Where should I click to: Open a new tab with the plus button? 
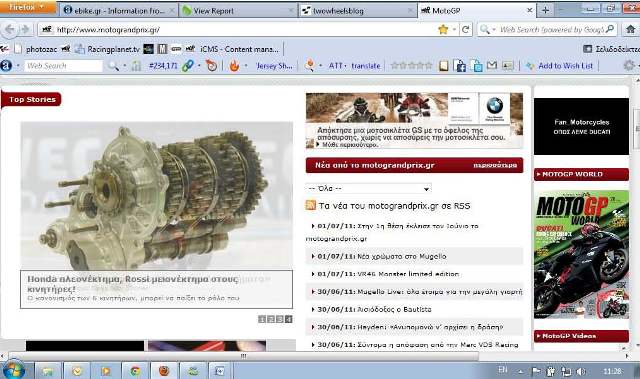point(545,11)
